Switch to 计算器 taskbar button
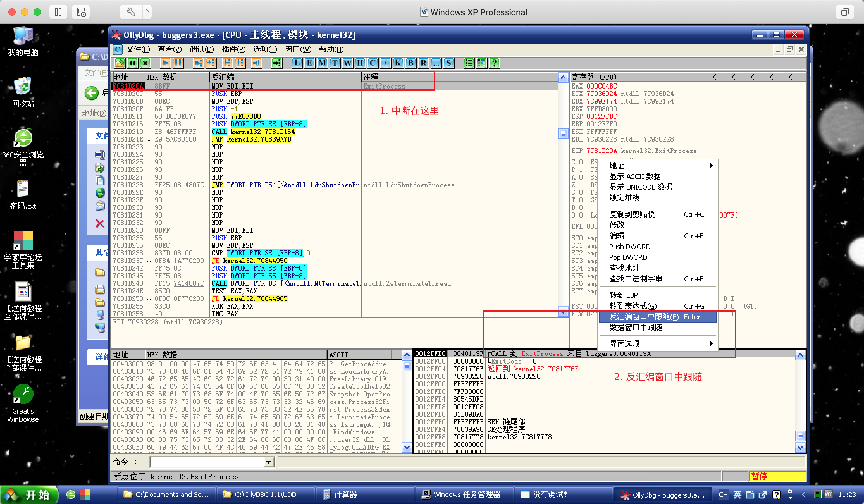The width and height of the screenshot is (864, 504). point(345,495)
